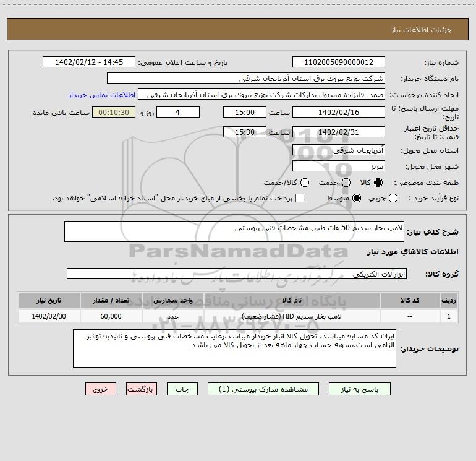The width and height of the screenshot is (476, 461).
Task: Click price validity date 1402/02/31
Action: [x=339, y=132]
